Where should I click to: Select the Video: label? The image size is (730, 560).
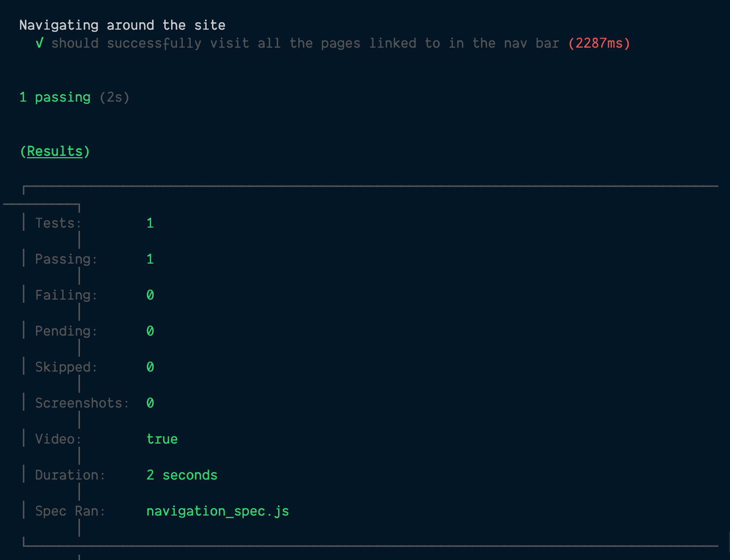click(x=58, y=439)
